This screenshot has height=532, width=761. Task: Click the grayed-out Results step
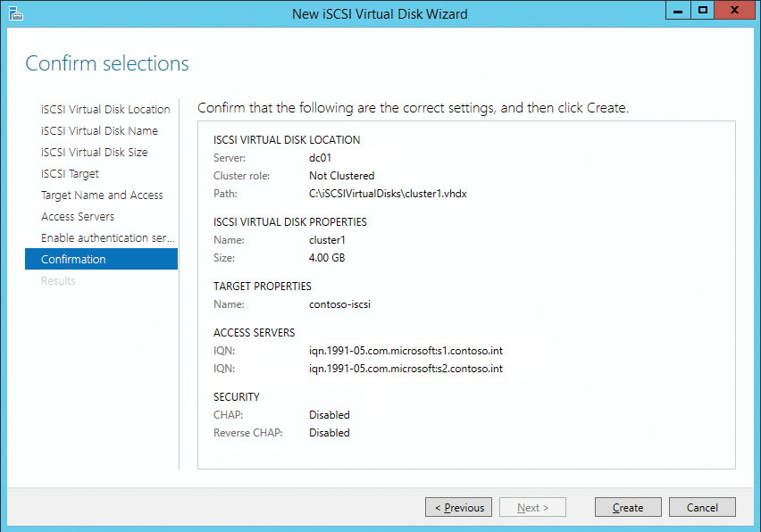(x=58, y=280)
